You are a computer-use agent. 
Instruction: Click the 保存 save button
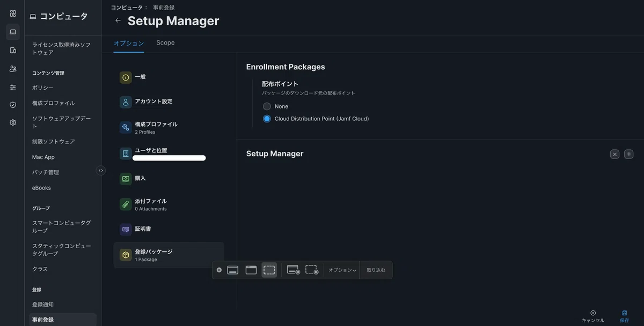[625, 316]
